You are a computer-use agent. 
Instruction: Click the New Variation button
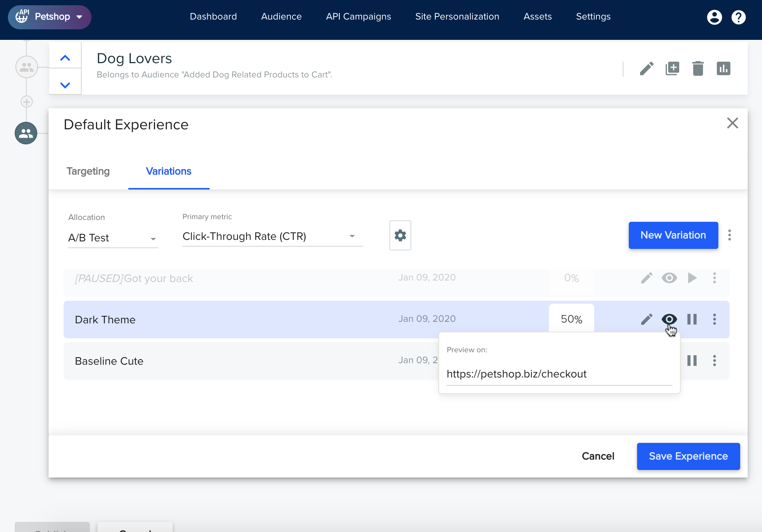673,235
